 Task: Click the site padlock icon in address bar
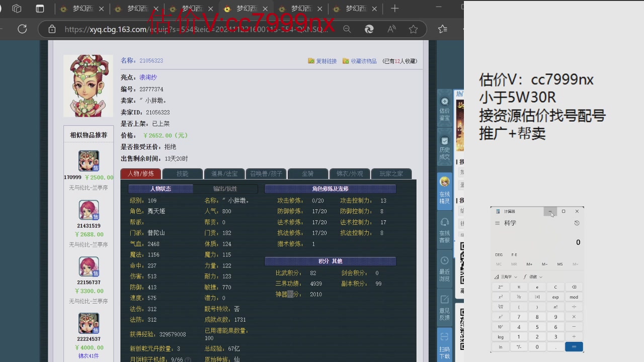52,29
